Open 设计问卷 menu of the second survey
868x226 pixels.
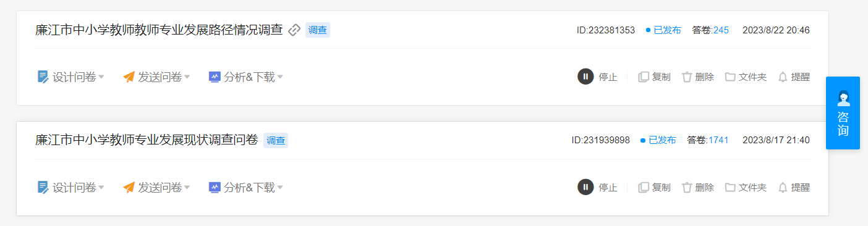(x=70, y=187)
